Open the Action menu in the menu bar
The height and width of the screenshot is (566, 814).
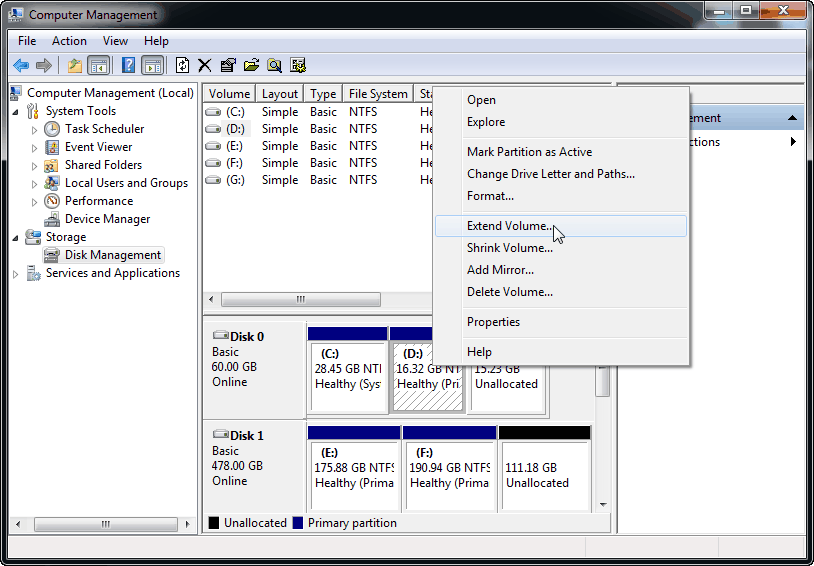pyautogui.click(x=69, y=41)
